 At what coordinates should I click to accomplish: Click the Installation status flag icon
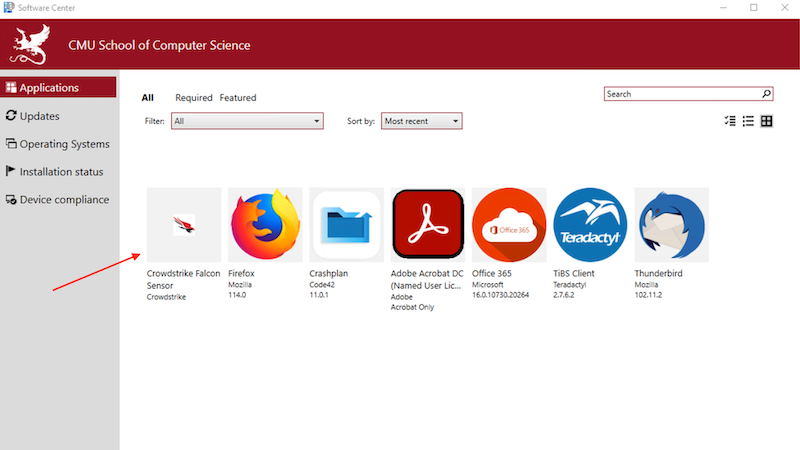[10, 171]
